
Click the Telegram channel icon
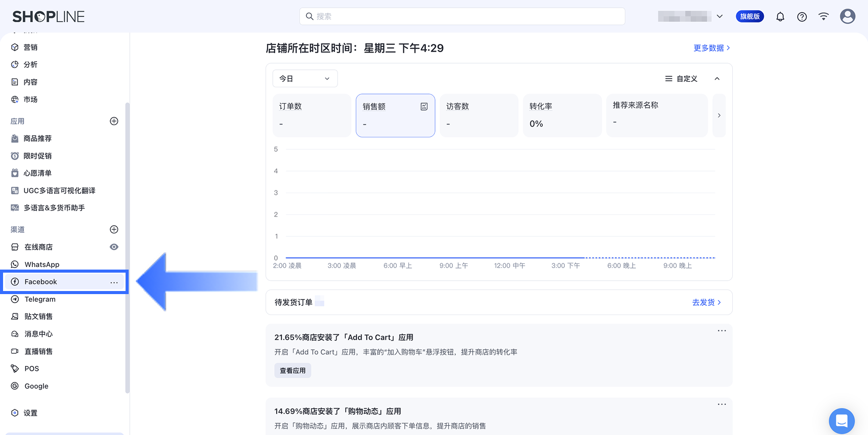click(15, 299)
